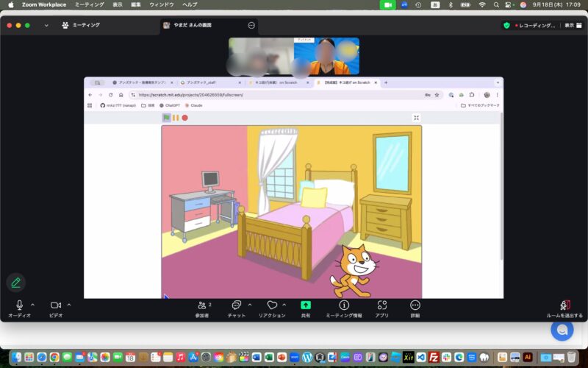Click the annotation pencil icon
The width and height of the screenshot is (588, 368).
[x=15, y=283]
